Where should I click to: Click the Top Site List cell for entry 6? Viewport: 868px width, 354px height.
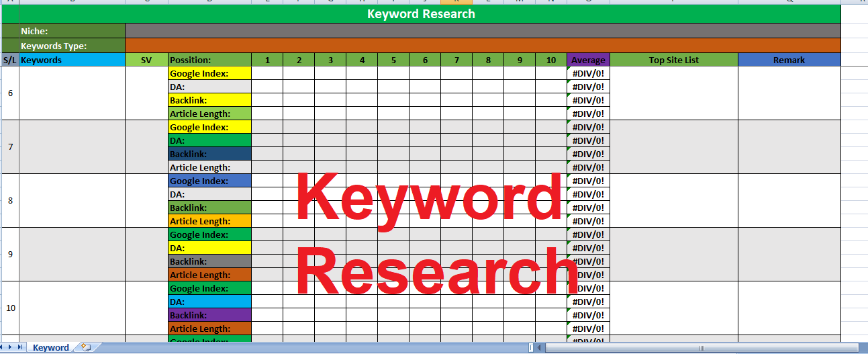[x=674, y=93]
